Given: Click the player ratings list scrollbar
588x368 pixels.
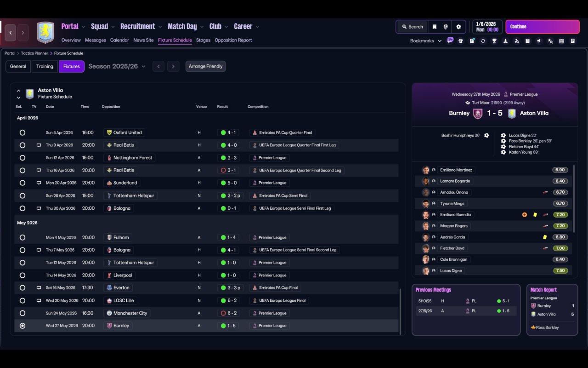Looking at the screenshot, I should pos(574,198).
